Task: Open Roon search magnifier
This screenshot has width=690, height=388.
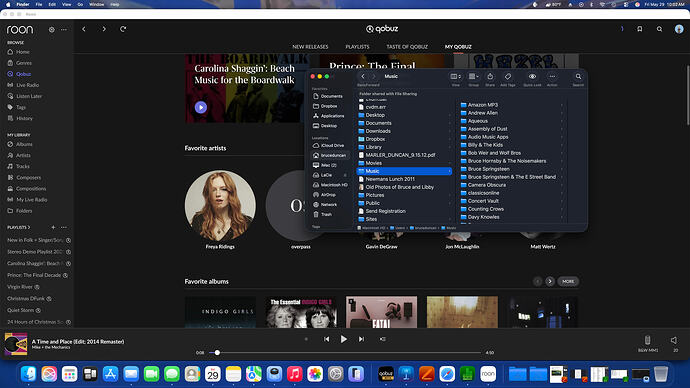Action: tap(659, 29)
